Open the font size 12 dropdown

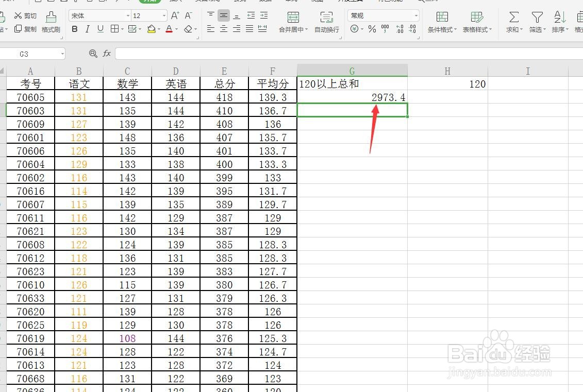[164, 15]
